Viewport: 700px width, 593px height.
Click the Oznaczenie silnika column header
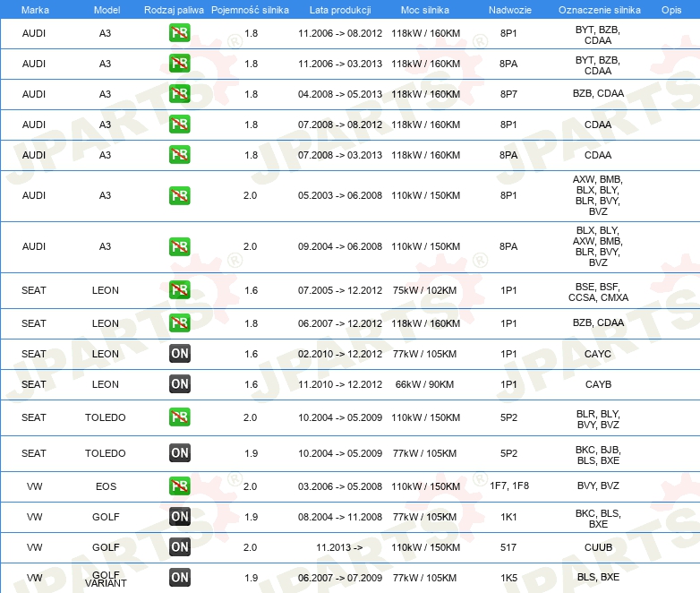[599, 9]
